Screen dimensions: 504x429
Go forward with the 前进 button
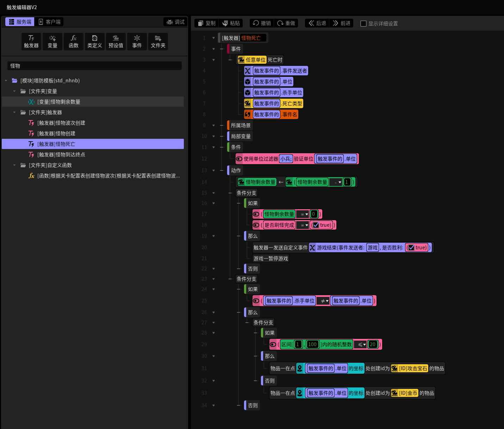pos(341,23)
